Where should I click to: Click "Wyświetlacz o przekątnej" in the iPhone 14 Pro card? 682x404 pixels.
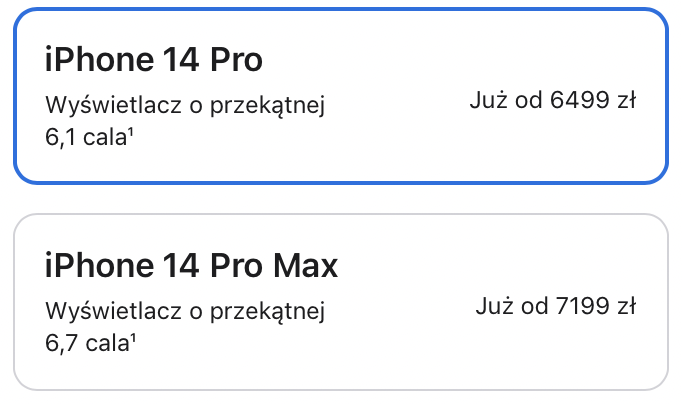pos(185,105)
